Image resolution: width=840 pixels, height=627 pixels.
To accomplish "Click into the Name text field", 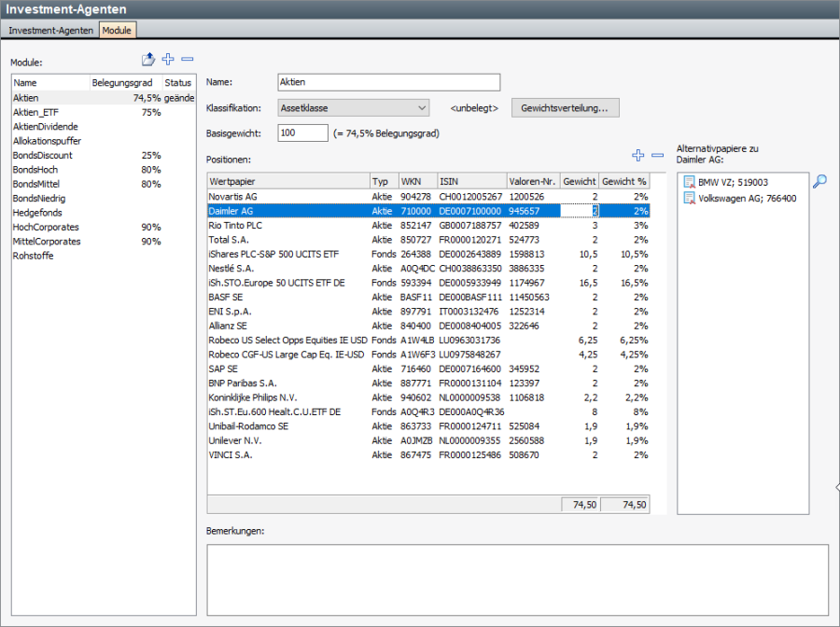I will 389,82.
